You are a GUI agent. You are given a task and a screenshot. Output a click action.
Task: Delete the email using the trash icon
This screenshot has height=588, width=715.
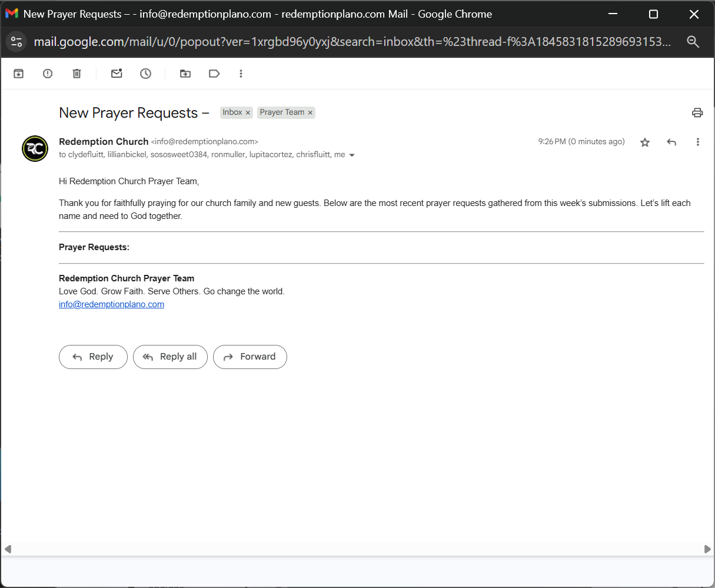pyautogui.click(x=77, y=74)
